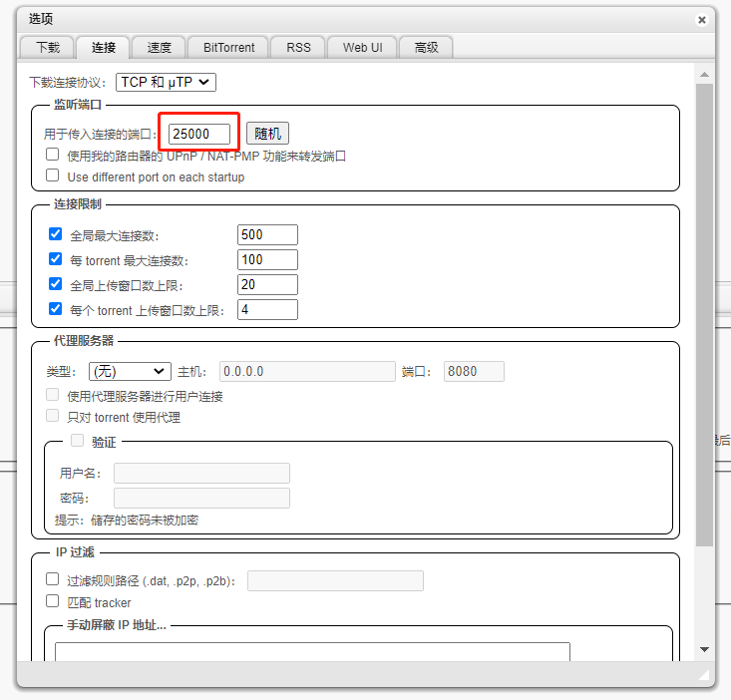
Task: Check the 匹配 tracker checkbox
Action: pos(53,601)
